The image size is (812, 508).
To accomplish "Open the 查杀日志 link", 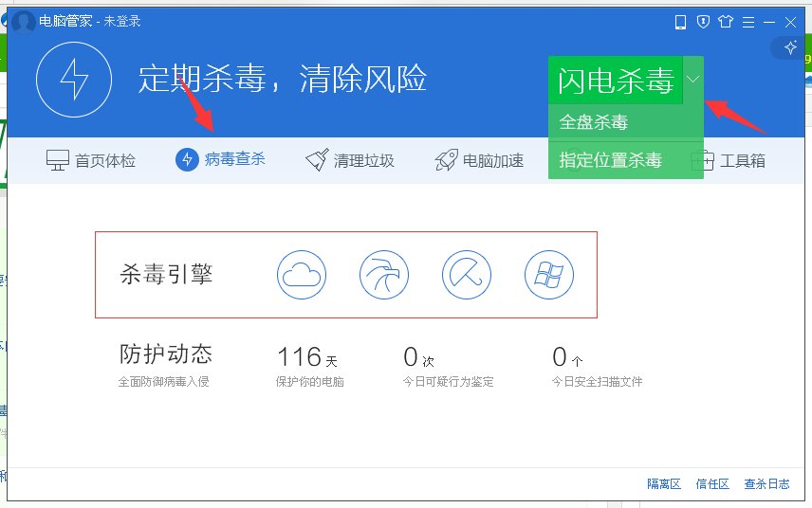I will [x=767, y=484].
